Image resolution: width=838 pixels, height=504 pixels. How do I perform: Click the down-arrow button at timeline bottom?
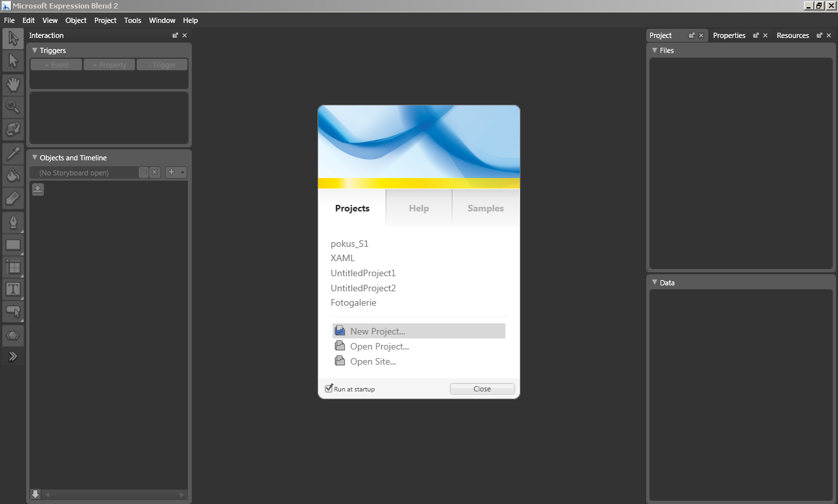pyautogui.click(x=35, y=494)
